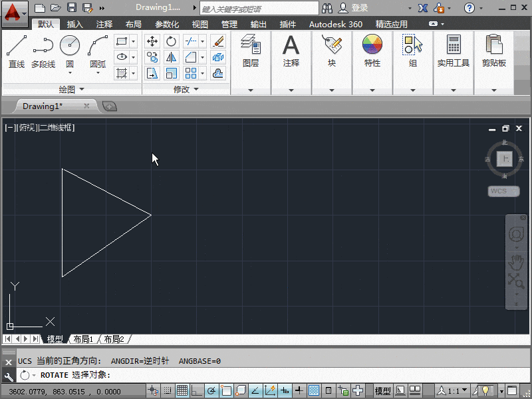Select the Line (直线) drawing tool
The width and height of the screenshot is (532, 399).
coord(16,47)
